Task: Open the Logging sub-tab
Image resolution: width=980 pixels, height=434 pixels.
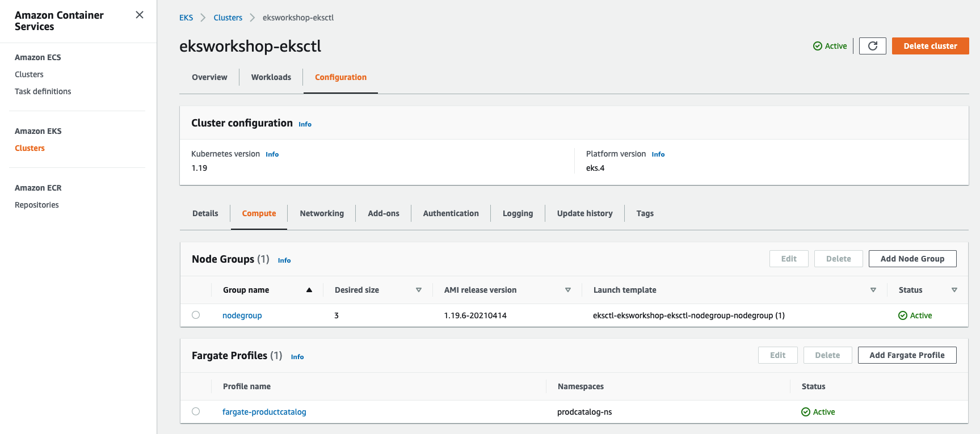Action: 518,213
